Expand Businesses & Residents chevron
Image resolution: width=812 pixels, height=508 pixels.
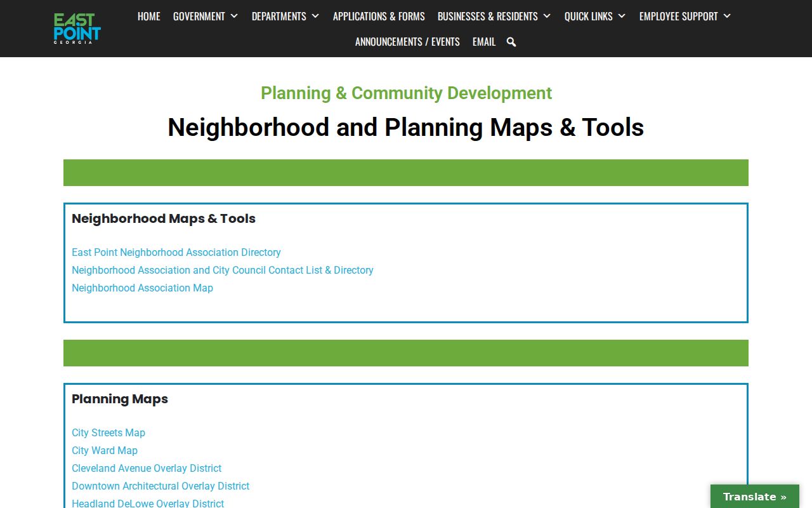coord(547,16)
